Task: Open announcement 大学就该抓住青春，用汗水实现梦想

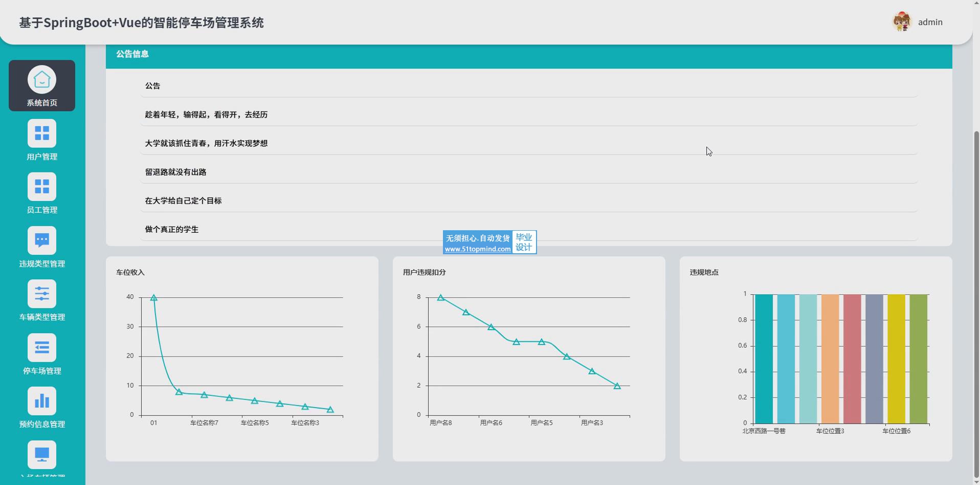Action: pyautogui.click(x=206, y=143)
